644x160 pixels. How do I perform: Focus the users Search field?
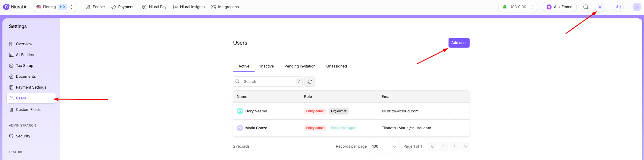pyautogui.click(x=268, y=82)
